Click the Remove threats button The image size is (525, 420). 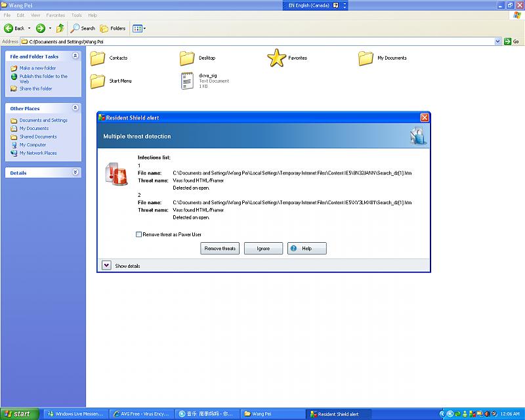(x=220, y=249)
